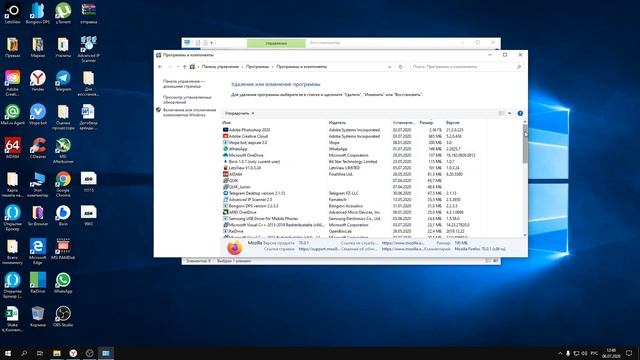Open Просмотр установленных обновлений link
Image resolution: width=640 pixels, height=360 pixels.
pos(187,100)
